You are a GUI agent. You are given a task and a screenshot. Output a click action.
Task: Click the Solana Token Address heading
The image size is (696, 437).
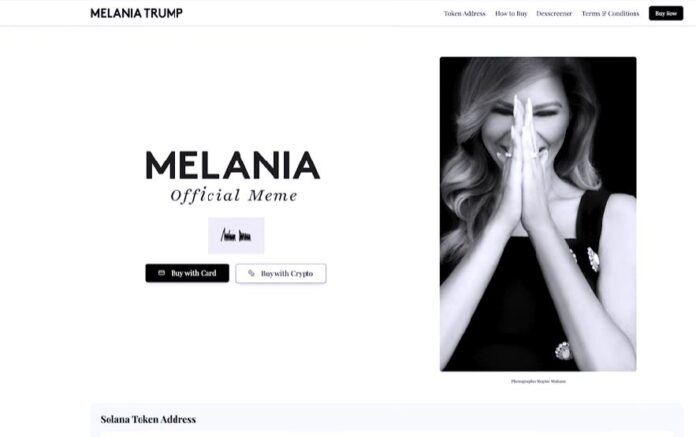pyautogui.click(x=148, y=419)
